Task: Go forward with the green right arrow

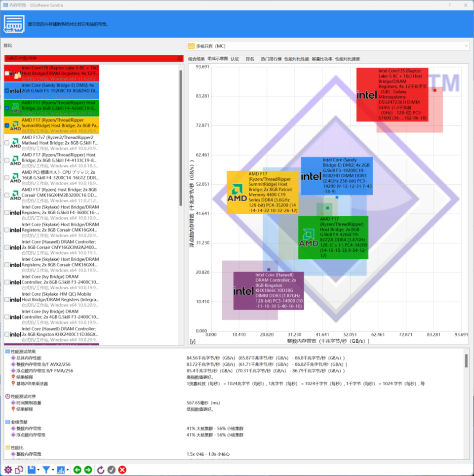Action: (x=88, y=470)
